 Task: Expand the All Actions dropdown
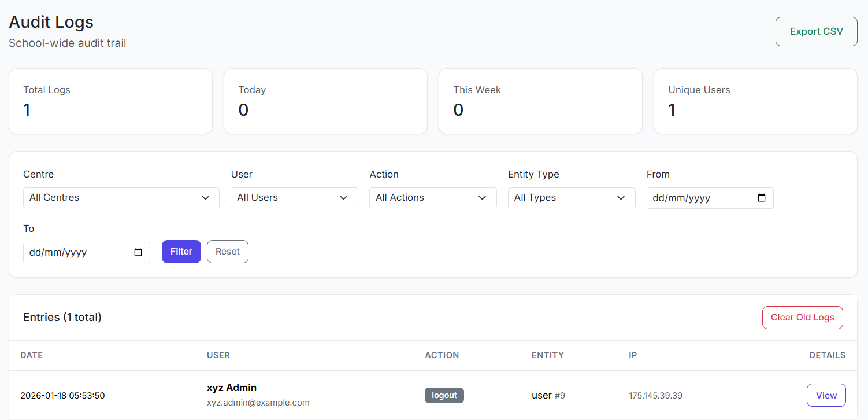tap(433, 198)
